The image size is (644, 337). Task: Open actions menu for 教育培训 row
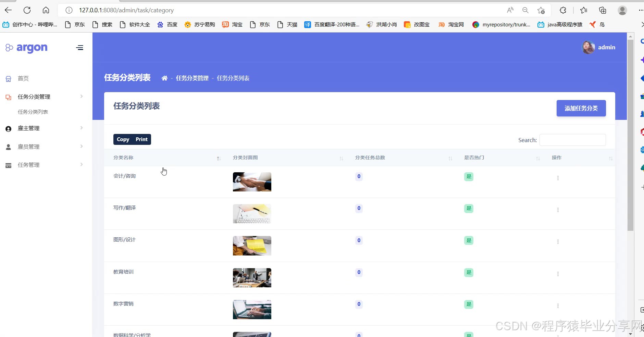(558, 274)
